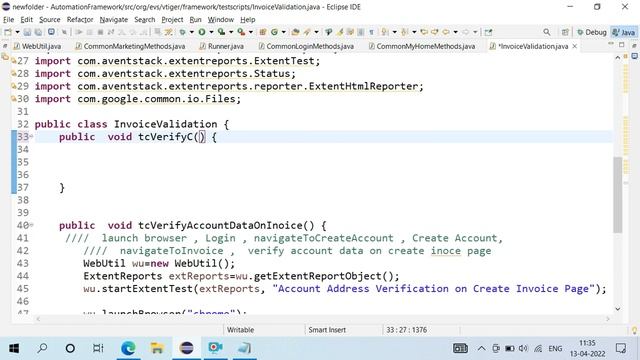This screenshot has height=360, width=640.
Task: Open the File menu
Action: click(8, 20)
